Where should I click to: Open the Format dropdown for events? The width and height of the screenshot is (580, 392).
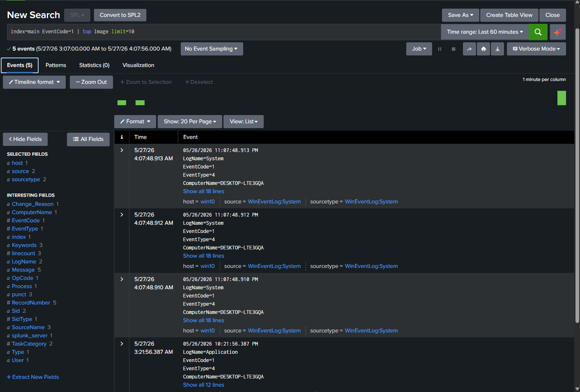(135, 122)
